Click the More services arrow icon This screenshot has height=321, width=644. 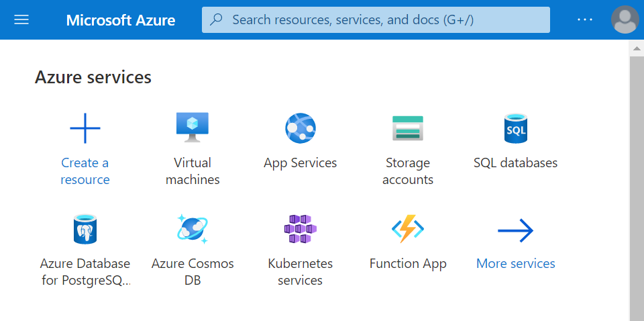click(x=515, y=230)
